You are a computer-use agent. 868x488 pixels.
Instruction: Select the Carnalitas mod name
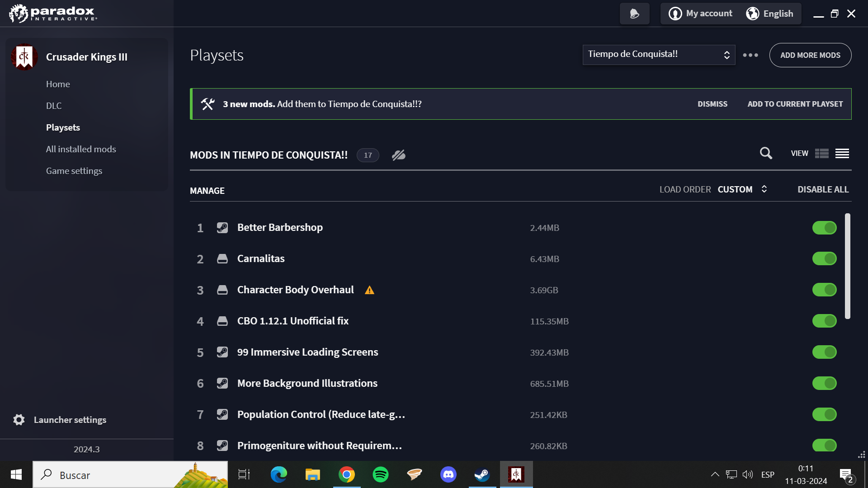click(x=261, y=258)
